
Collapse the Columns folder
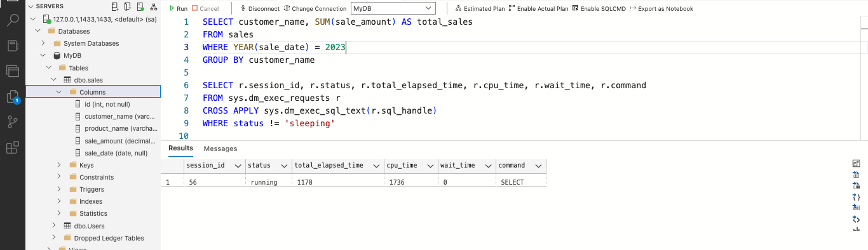click(x=58, y=92)
